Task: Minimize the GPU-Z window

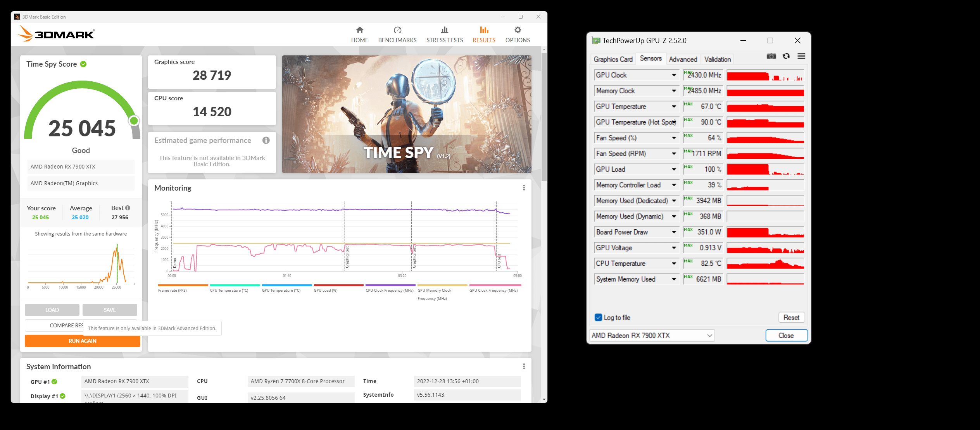Action: 743,41
